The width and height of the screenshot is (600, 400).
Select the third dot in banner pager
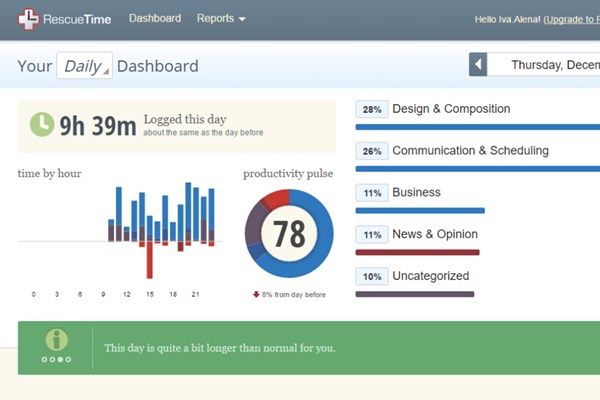point(61,359)
